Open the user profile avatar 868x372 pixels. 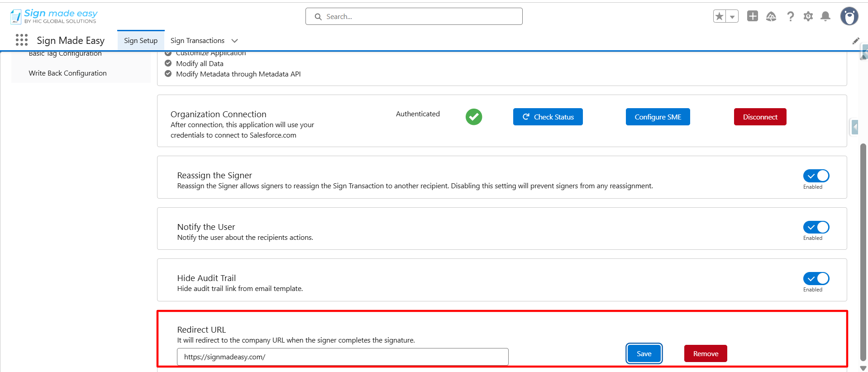849,16
